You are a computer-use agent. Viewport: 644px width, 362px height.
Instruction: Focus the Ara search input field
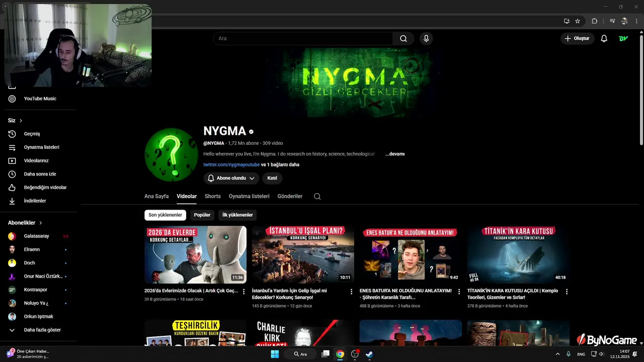303,39
